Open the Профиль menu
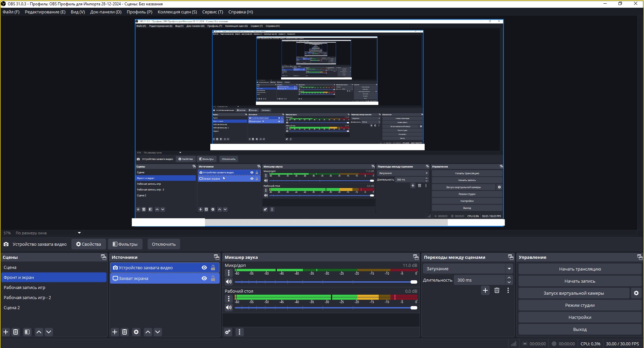This screenshot has width=644, height=348. point(140,12)
